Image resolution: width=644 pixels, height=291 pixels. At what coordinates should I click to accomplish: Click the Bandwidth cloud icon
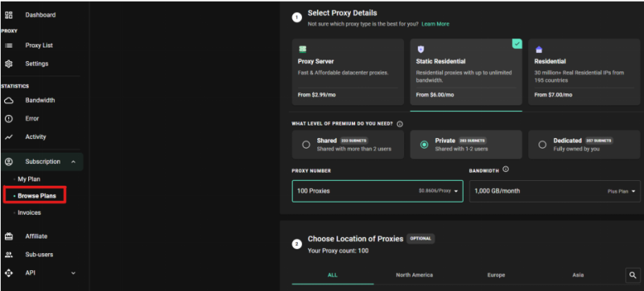(x=9, y=100)
